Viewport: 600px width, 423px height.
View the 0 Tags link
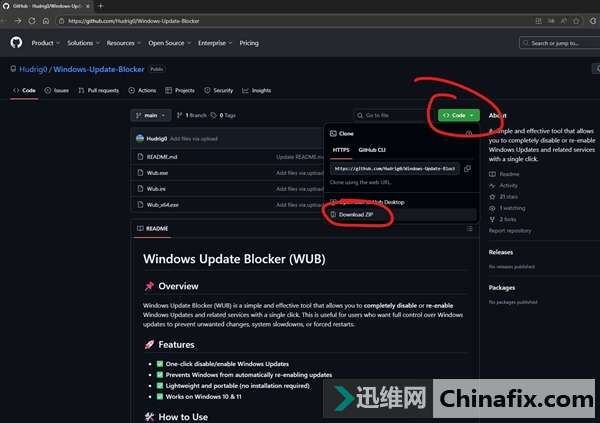click(x=223, y=115)
